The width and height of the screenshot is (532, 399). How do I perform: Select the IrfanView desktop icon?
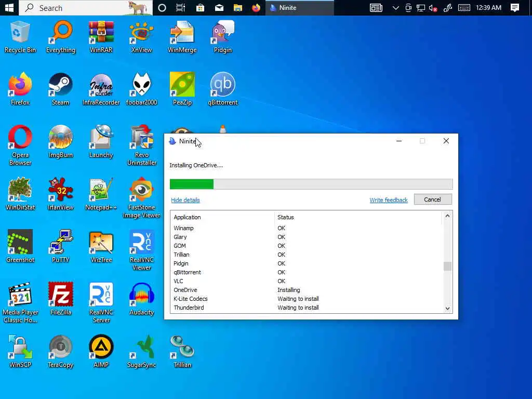click(x=60, y=194)
